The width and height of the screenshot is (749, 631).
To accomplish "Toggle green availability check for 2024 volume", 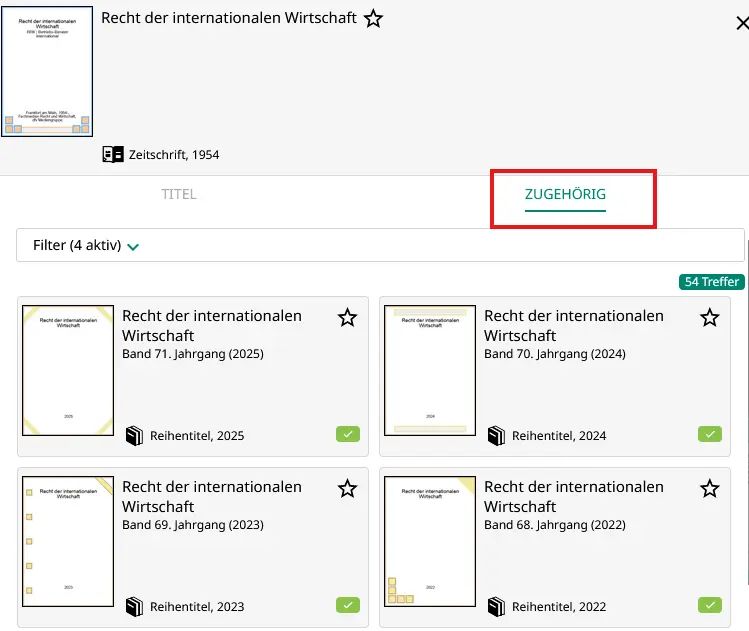I will pyautogui.click(x=709, y=434).
